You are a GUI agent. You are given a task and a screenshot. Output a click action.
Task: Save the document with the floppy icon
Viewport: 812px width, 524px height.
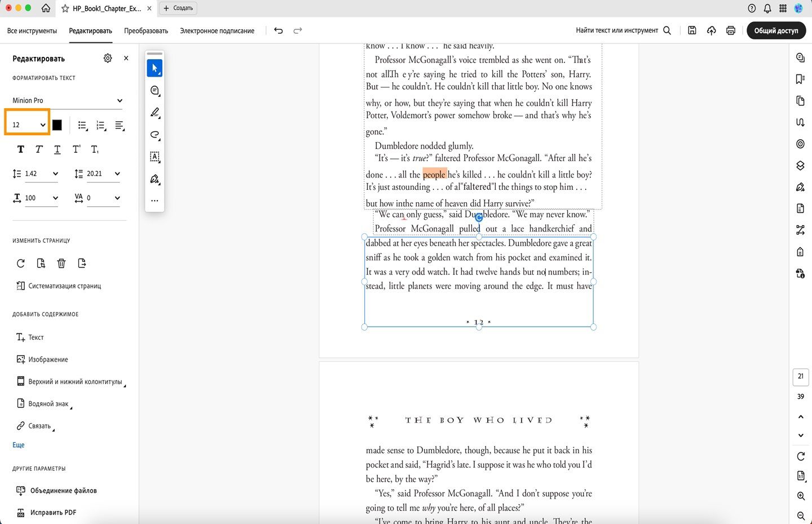point(692,30)
